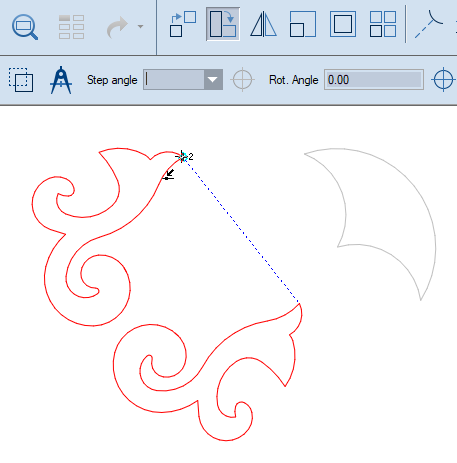
Task: Select the move-copy squares tool
Action: click(183, 24)
